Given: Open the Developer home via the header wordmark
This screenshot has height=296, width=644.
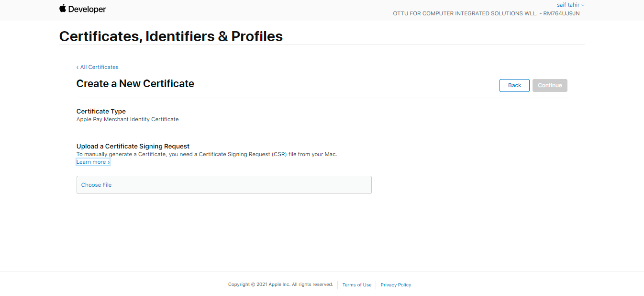Looking at the screenshot, I should coord(86,9).
